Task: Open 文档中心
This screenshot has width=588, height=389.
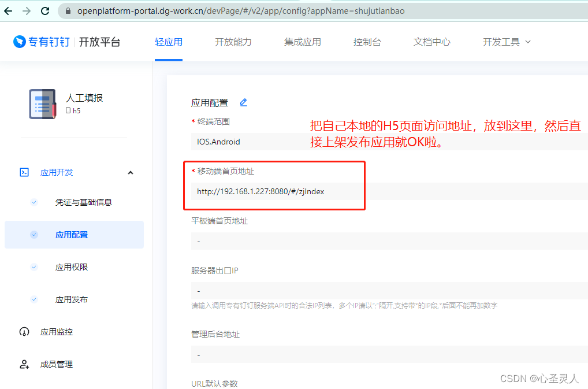Action: 432,42
